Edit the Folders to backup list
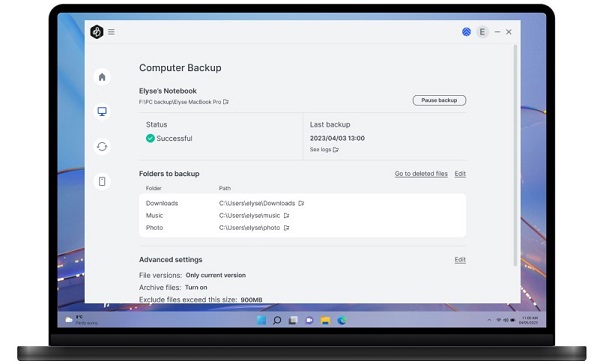The image size is (600, 364). (460, 174)
